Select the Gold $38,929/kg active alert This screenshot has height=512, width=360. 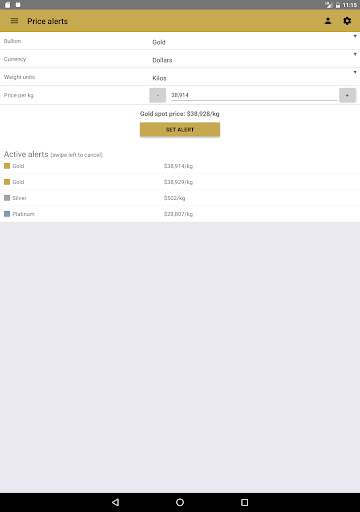(x=180, y=182)
